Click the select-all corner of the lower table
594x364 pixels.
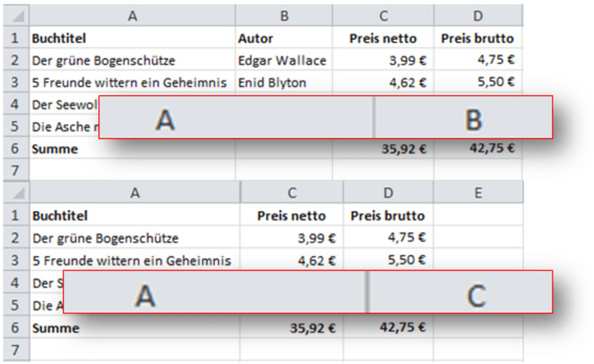click(x=15, y=193)
